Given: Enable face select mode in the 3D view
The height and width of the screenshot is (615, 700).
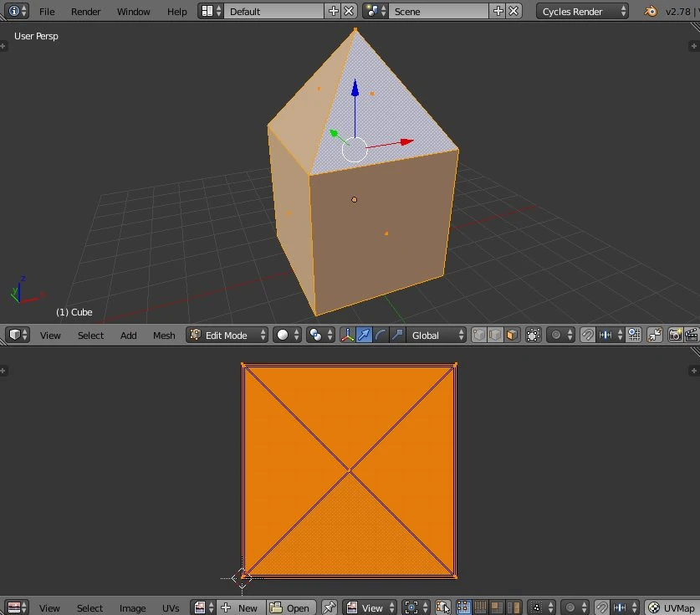Looking at the screenshot, I should (x=510, y=335).
